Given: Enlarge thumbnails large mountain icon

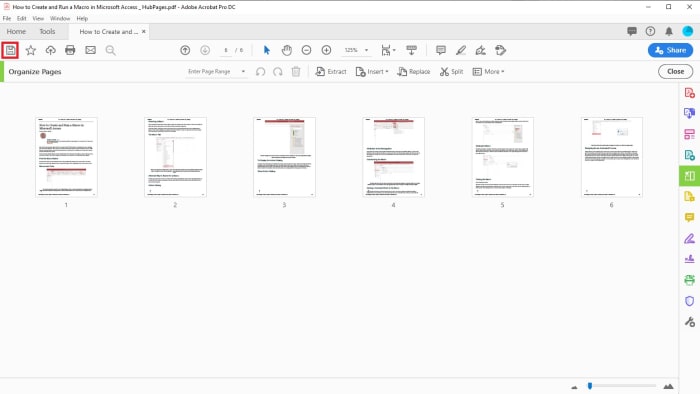Looking at the screenshot, I should (668, 386).
